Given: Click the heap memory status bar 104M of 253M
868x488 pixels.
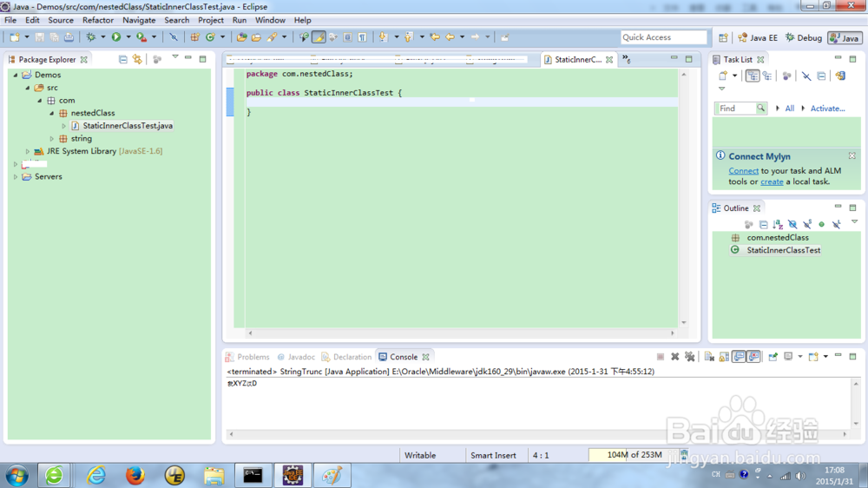Looking at the screenshot, I should (634, 455).
